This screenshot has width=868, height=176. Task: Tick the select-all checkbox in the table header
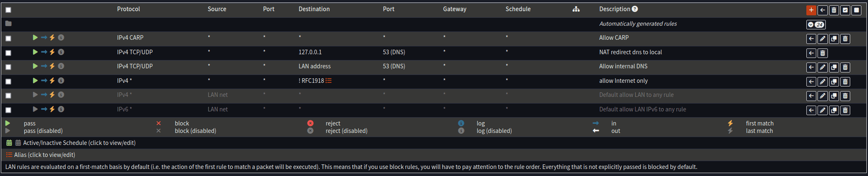8,10
